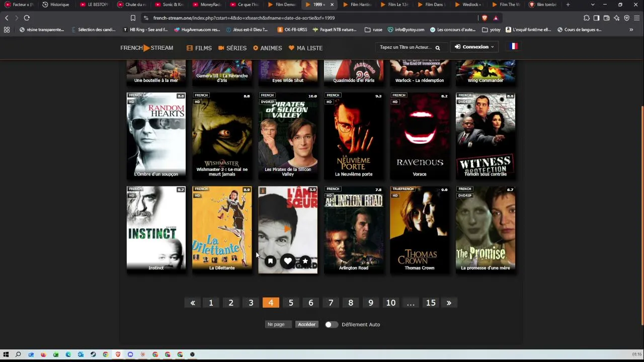
Task: Open the 'Cours de langues' bookmark
Action: [x=579, y=30]
